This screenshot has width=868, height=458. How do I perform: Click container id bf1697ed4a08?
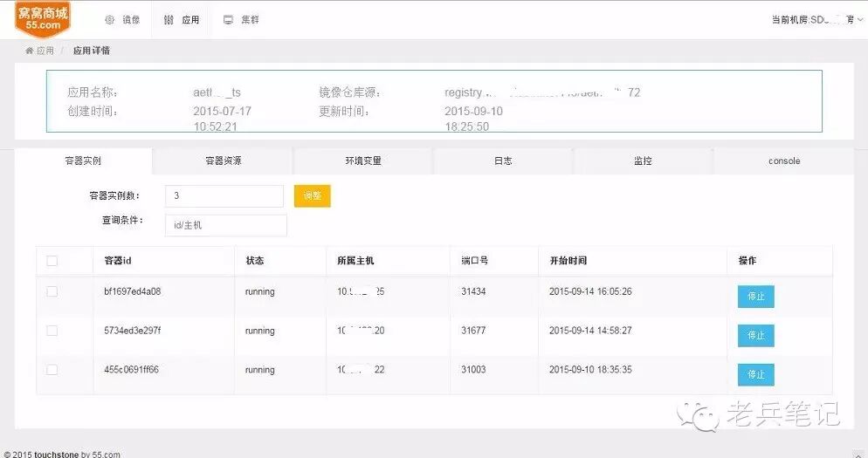tap(133, 291)
